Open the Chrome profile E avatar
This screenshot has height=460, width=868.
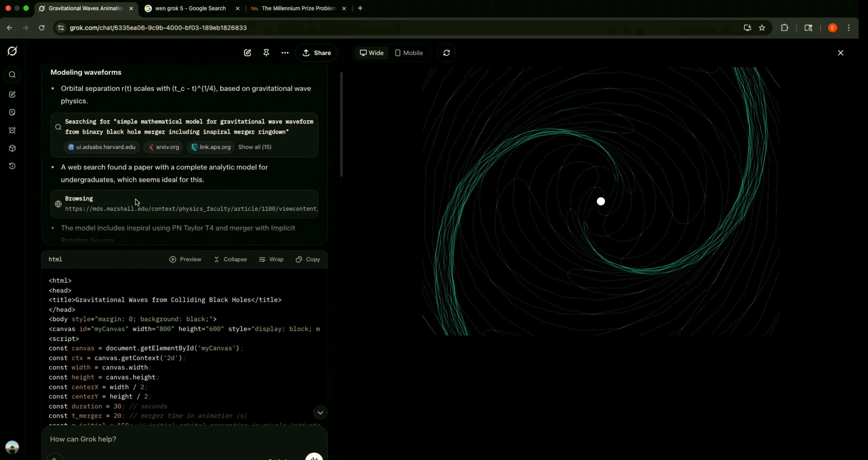(x=832, y=28)
